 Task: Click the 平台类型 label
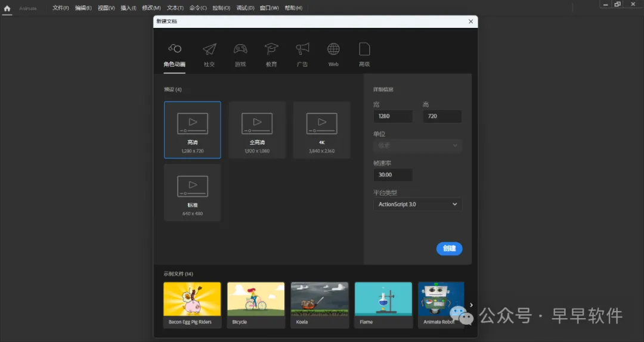point(385,192)
